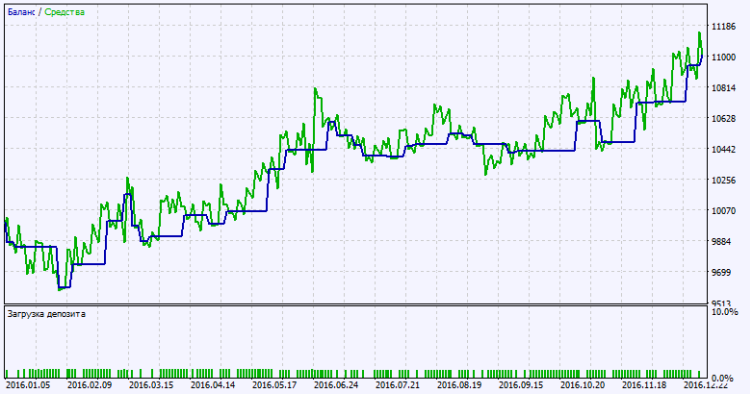Click the 2016.09.15 date label
This screenshot has width=750, height=394.
pos(521,385)
